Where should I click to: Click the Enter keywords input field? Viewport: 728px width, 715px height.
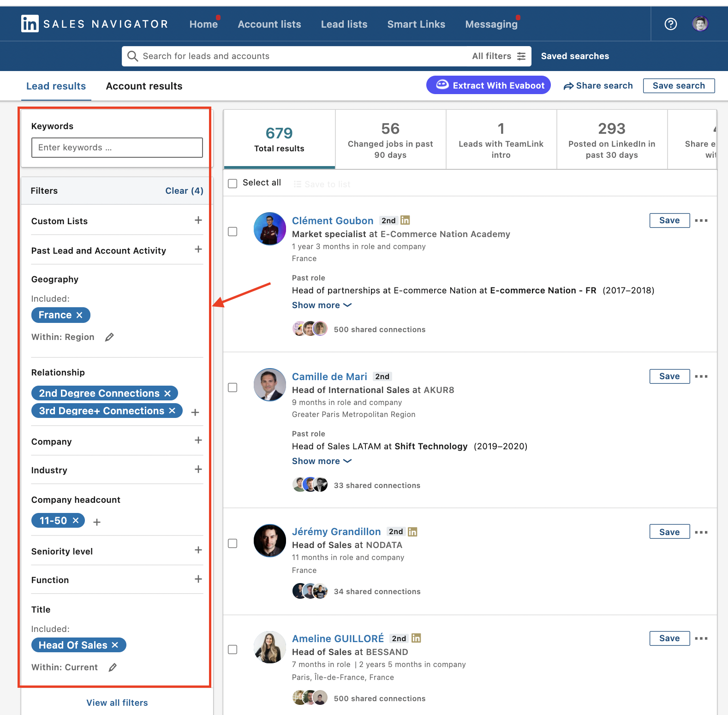click(x=117, y=148)
